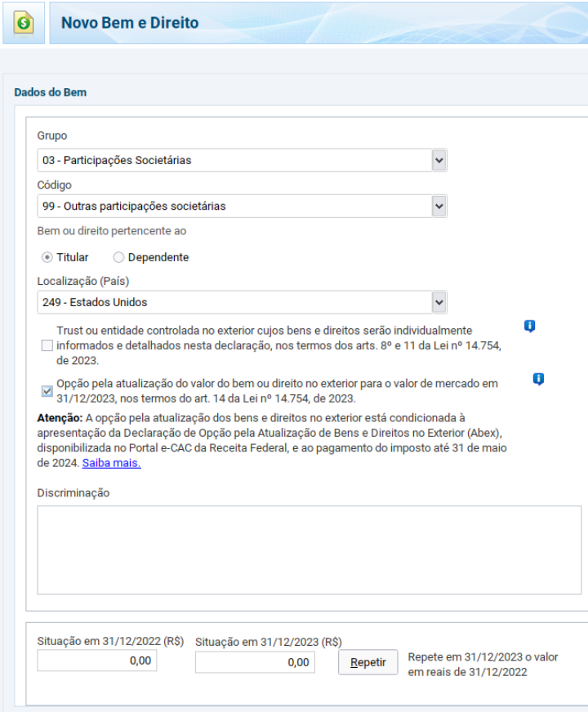The width and height of the screenshot is (588, 712).
Task: Focus the Discriminação text area
Action: pos(310,550)
